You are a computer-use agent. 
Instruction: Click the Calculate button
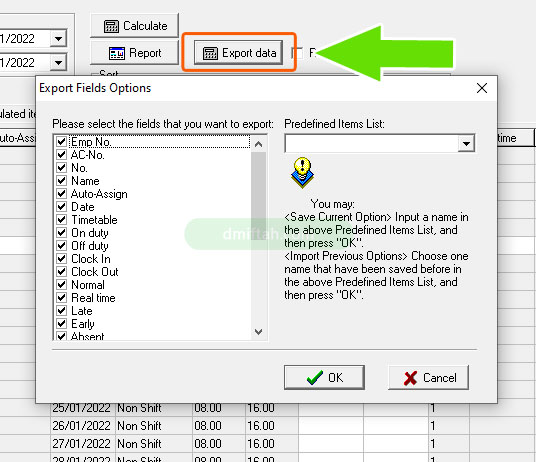click(134, 26)
